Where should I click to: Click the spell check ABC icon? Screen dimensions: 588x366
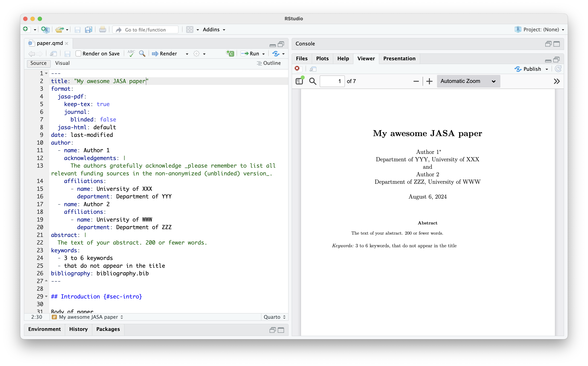tap(131, 54)
